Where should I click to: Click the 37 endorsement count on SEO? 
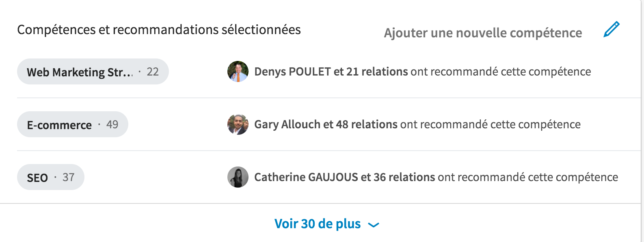tap(68, 177)
